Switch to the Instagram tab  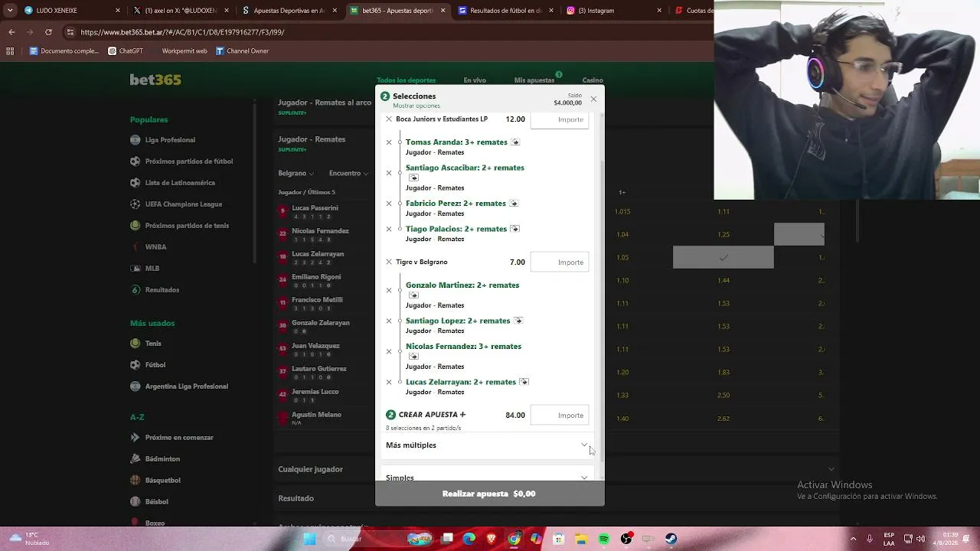click(616, 11)
